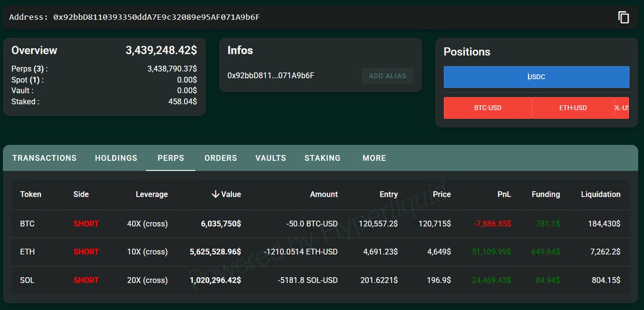Select the PERPS tab

pos(171,158)
